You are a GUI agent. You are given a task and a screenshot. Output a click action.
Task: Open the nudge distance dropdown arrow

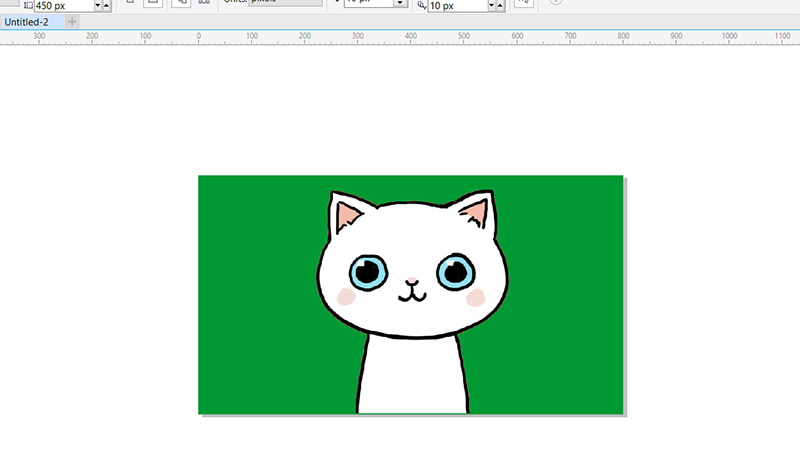399,5
